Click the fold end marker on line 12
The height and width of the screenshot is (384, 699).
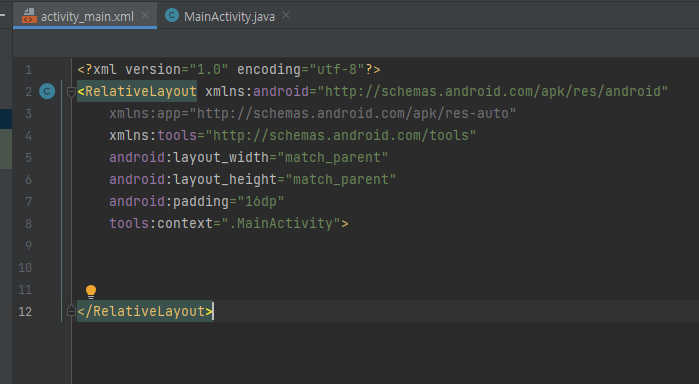coord(71,310)
